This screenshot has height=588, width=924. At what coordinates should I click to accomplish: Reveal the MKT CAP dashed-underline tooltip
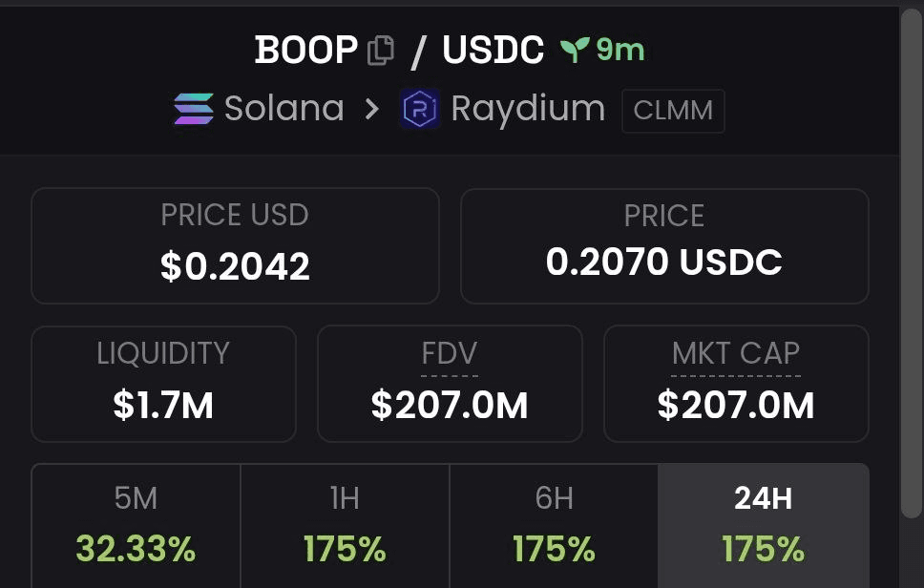point(736,354)
